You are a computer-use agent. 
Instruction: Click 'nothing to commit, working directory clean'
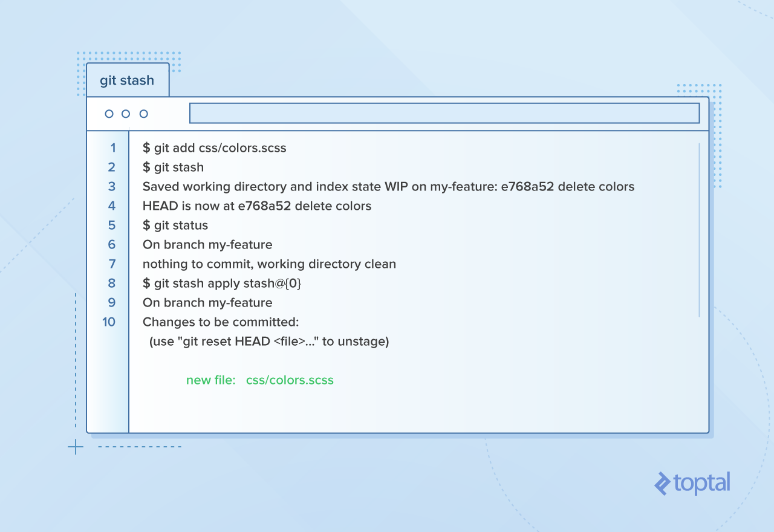click(x=270, y=264)
